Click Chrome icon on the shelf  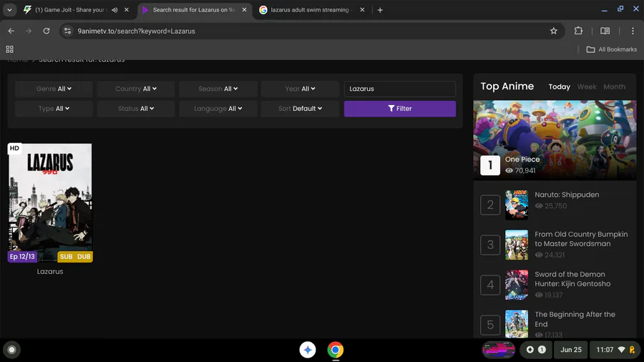(x=336, y=350)
